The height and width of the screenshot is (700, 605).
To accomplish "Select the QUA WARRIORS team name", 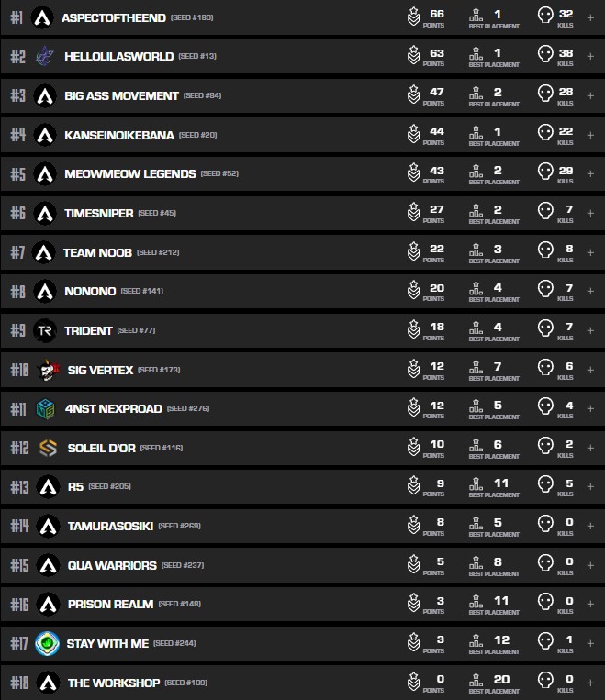I will click(x=112, y=565).
